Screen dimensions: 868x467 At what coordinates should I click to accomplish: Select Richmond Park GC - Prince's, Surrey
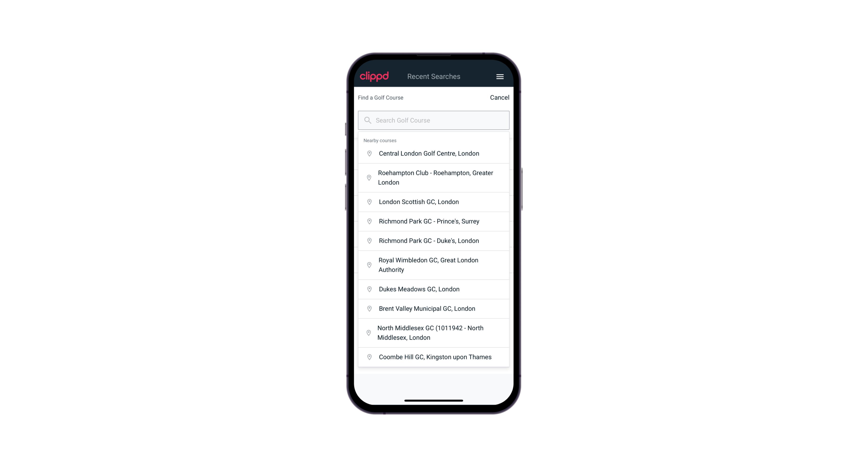[x=434, y=221]
